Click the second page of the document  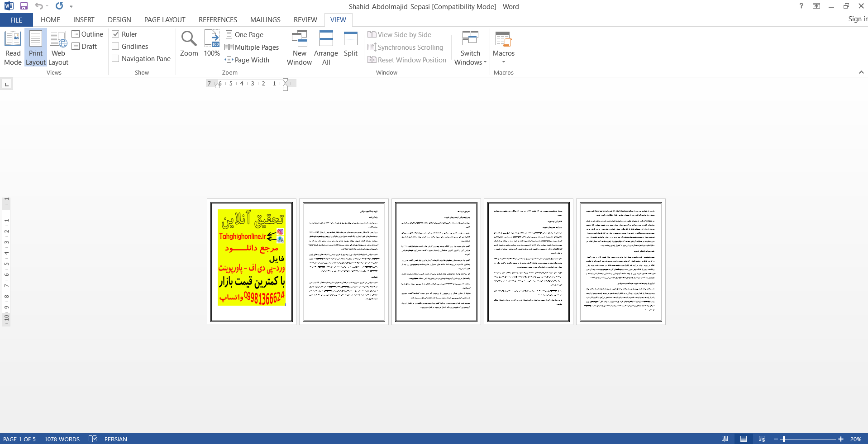[344, 262]
